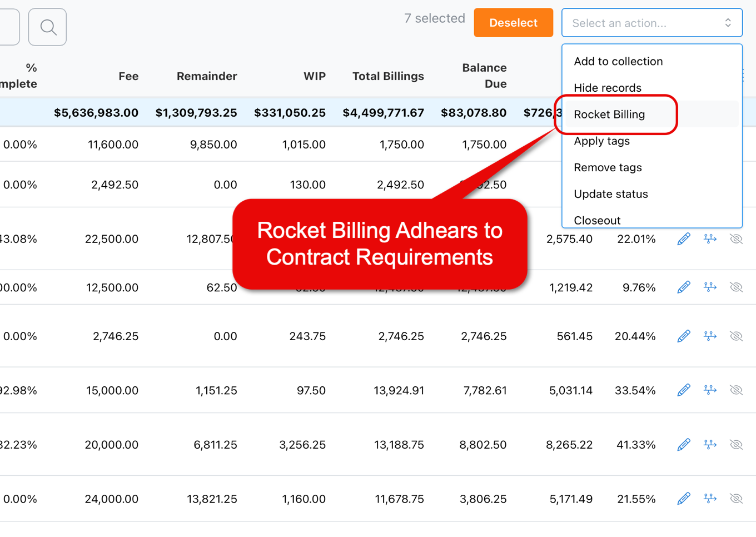Viewport: 756px width, 537px height.
Task: Click the workflow icon for the 15,000.00 fee record
Action: pyautogui.click(x=710, y=390)
